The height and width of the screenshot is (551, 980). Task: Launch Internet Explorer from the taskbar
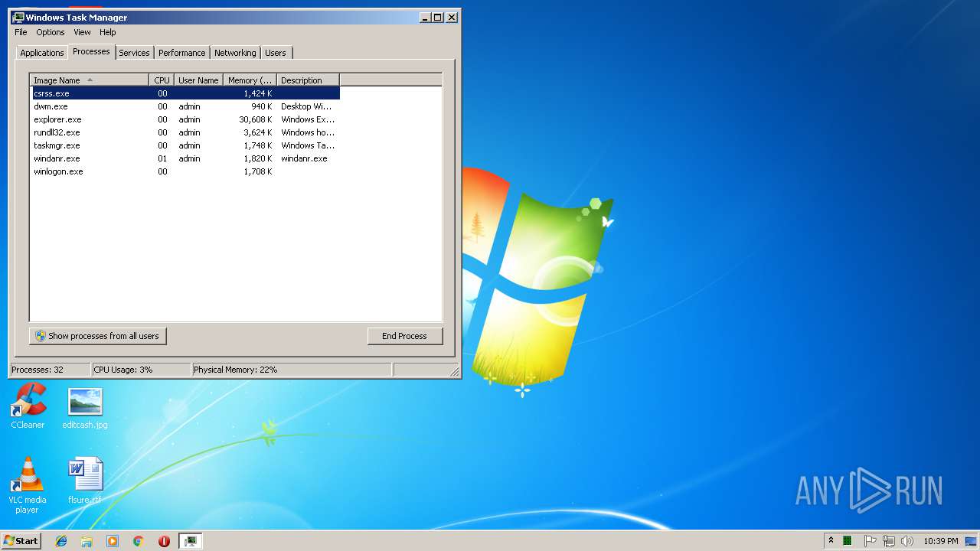point(61,541)
